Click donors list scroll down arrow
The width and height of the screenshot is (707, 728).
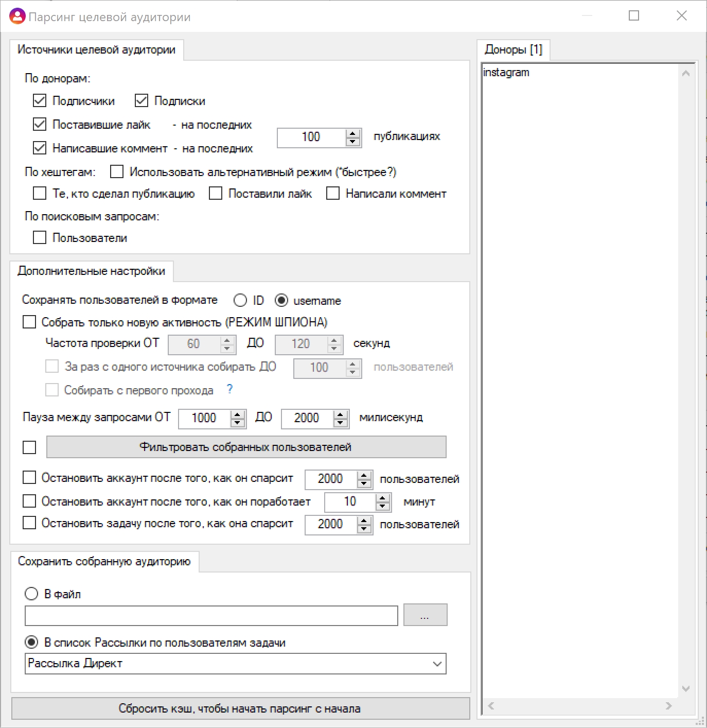pyautogui.click(x=685, y=688)
